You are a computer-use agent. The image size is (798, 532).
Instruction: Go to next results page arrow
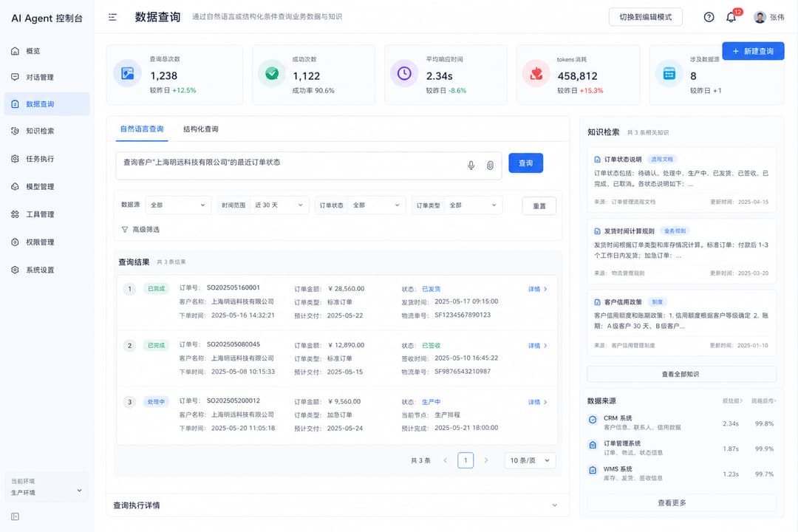coord(486,460)
